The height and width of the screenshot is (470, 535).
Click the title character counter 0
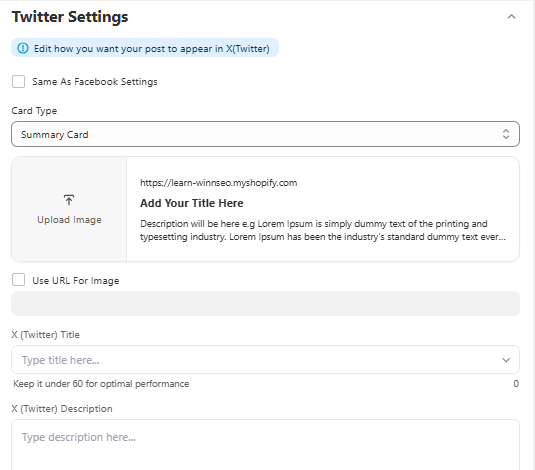[516, 384]
